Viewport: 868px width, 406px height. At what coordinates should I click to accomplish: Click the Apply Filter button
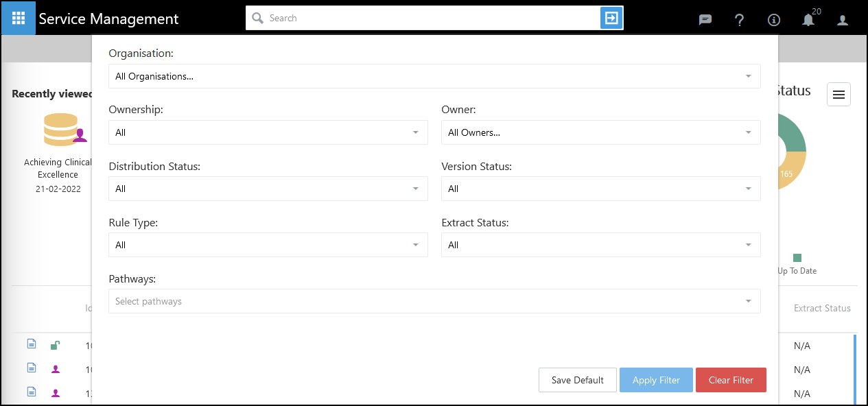coord(656,380)
